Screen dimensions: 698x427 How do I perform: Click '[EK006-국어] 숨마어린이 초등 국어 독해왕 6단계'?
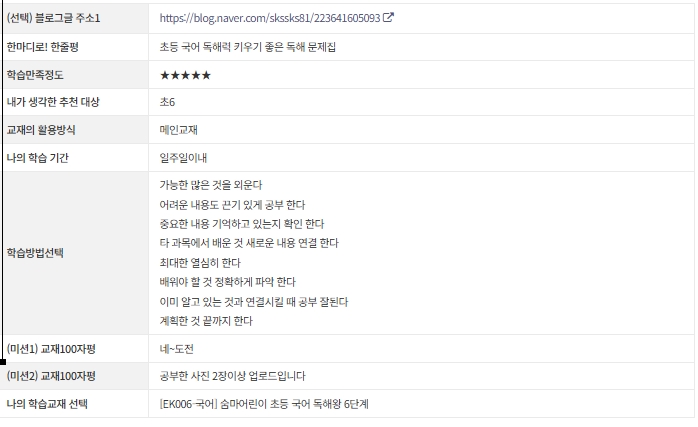point(264,404)
